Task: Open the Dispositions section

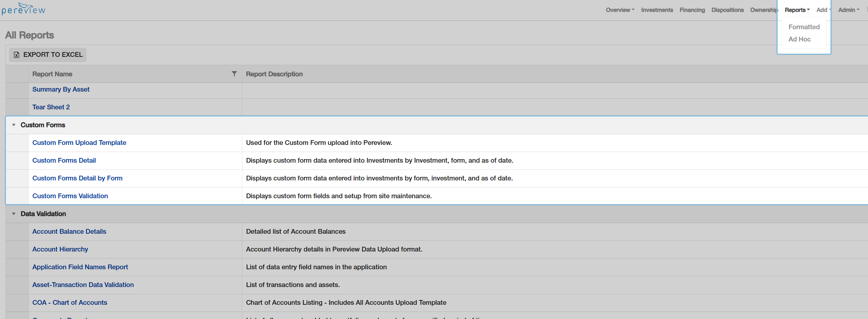Action: (727, 10)
